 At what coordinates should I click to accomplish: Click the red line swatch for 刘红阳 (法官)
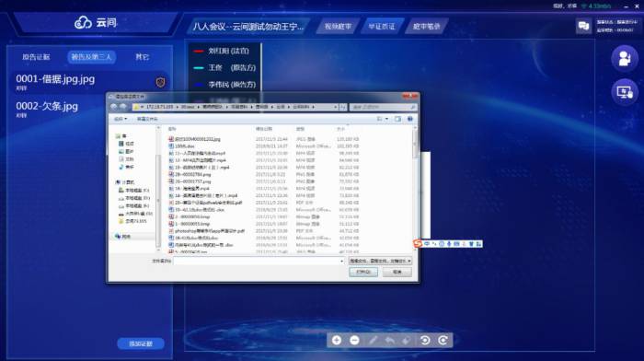click(199, 52)
